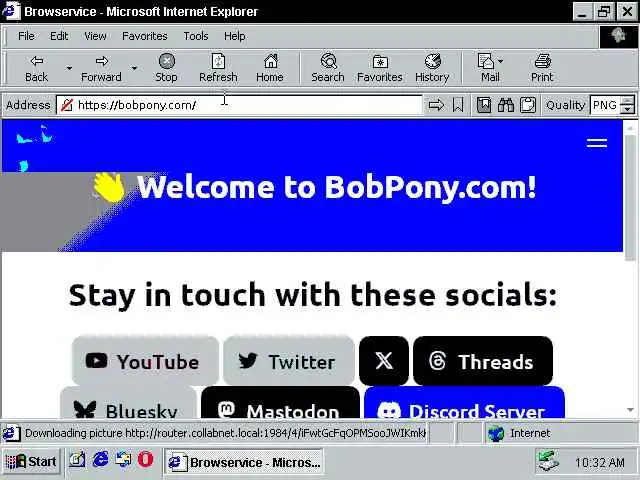Click the sync quick launch icon
The height and width of the screenshot is (480, 640).
coord(123,460)
